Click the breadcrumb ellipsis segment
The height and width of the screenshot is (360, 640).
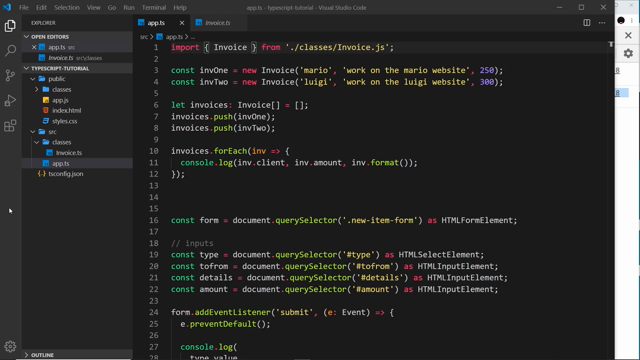193,37
